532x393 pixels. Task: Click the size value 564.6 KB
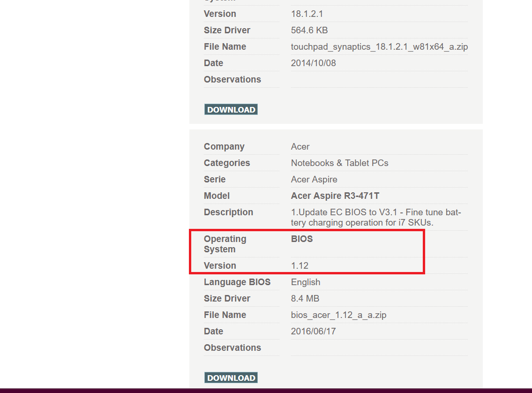pos(309,30)
